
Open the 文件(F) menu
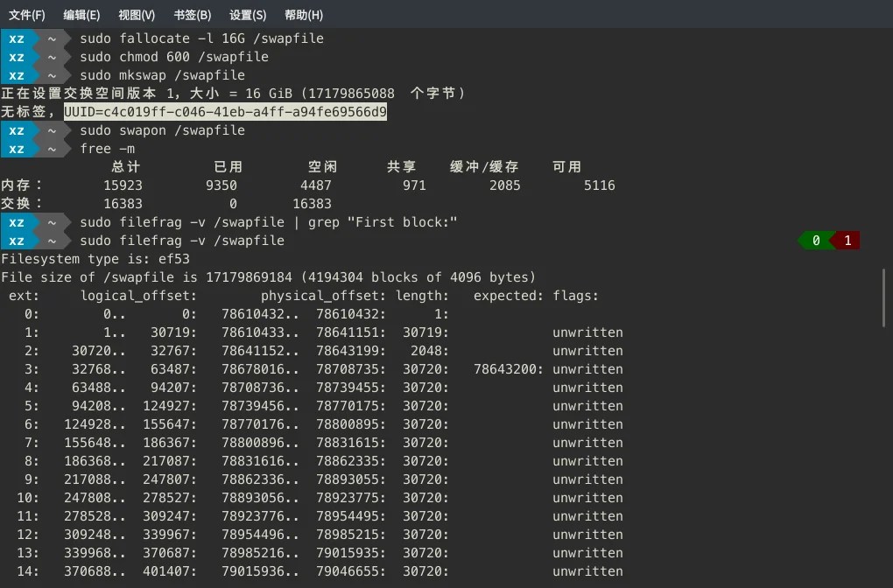coord(26,14)
